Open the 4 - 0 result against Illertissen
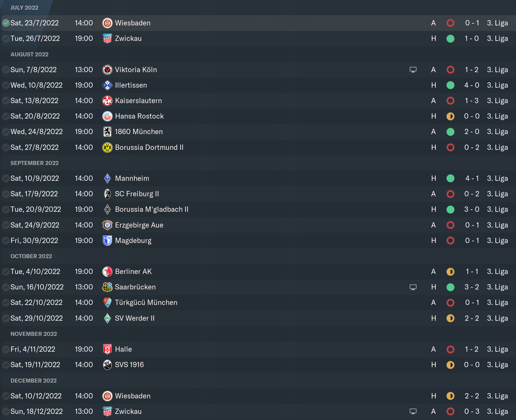516x420 pixels. point(472,85)
